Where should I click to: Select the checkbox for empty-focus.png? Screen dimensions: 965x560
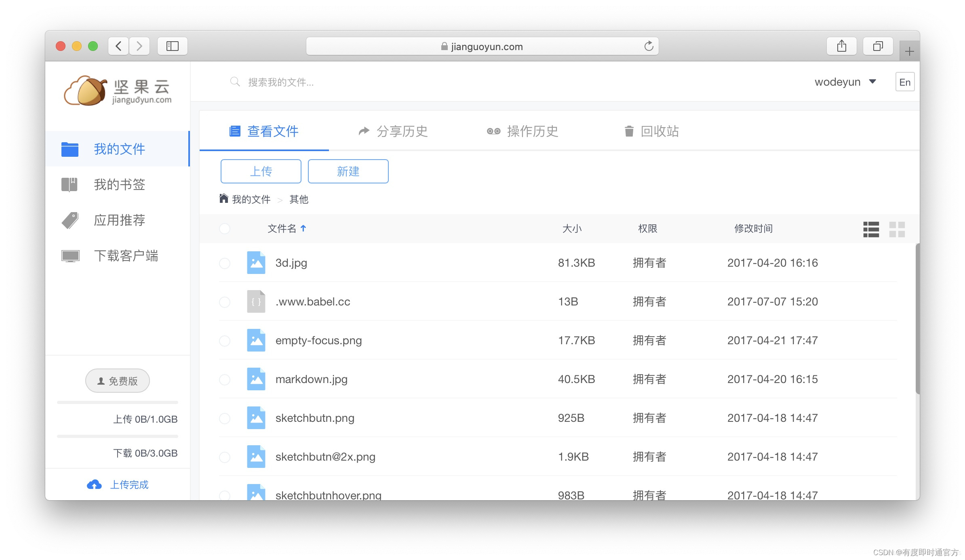225,341
